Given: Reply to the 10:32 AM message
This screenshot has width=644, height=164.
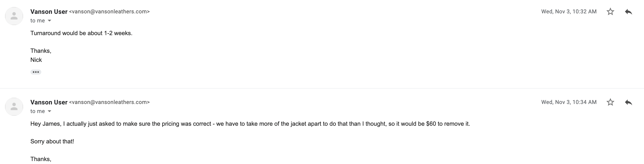Looking at the screenshot, I should (x=629, y=12).
